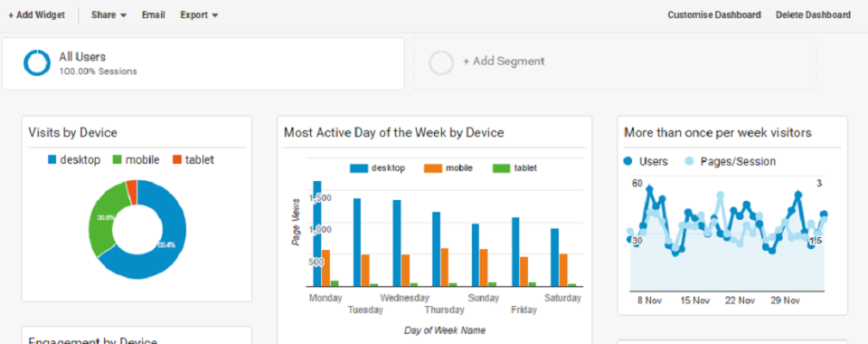The height and width of the screenshot is (344, 868).
Task: Click Delete Dashboard
Action: pyautogui.click(x=813, y=15)
